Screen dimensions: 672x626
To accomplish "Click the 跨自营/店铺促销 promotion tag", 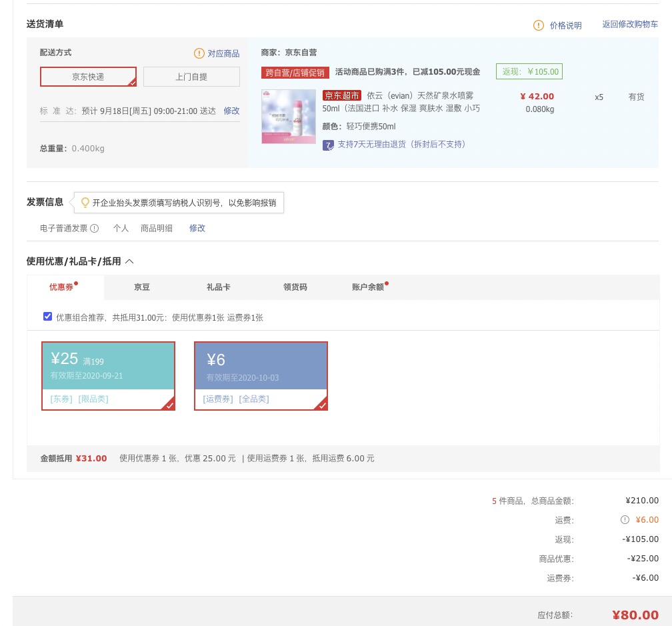I will 295,73.
